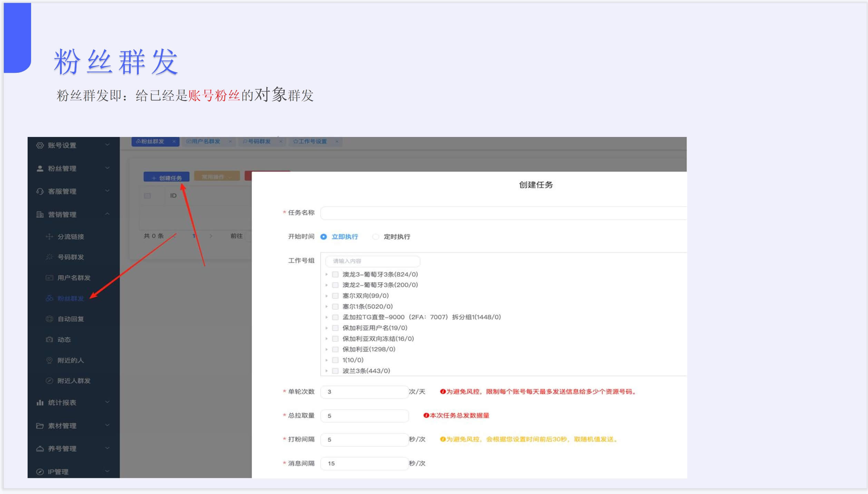Click the 附近的人 location pin icon
Viewport: 868px width, 494px height.
(x=49, y=360)
